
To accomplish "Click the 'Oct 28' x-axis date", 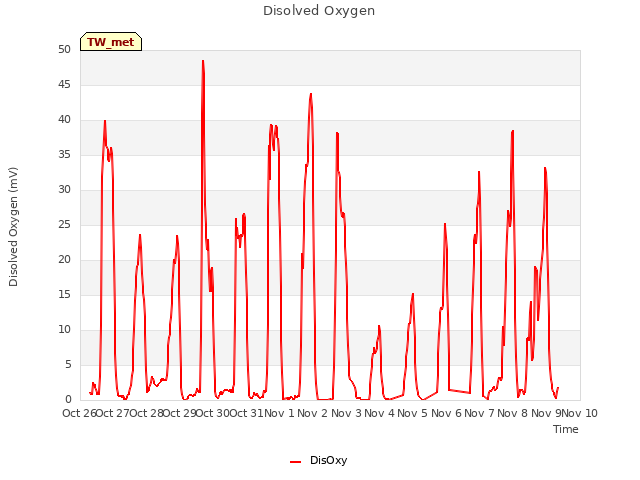I will tap(146, 413).
